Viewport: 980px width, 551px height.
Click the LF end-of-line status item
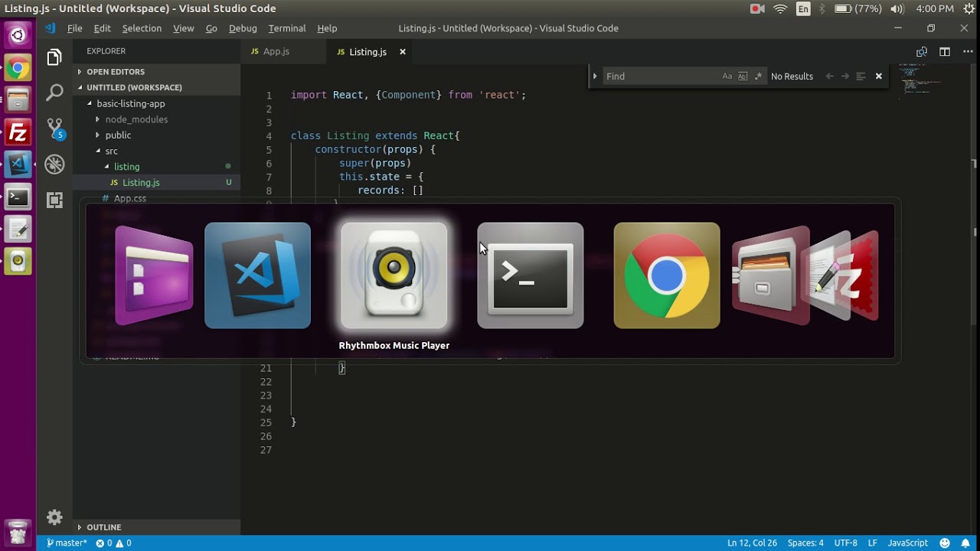point(872,543)
